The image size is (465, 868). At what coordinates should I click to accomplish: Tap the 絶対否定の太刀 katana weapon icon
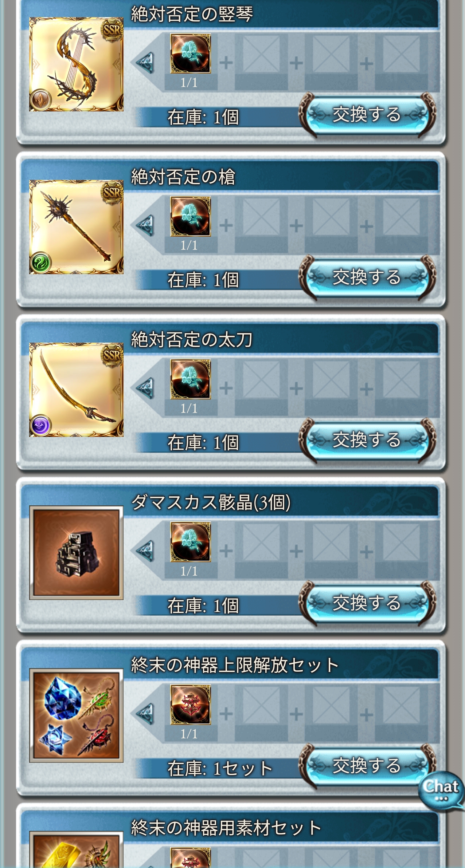tap(76, 390)
